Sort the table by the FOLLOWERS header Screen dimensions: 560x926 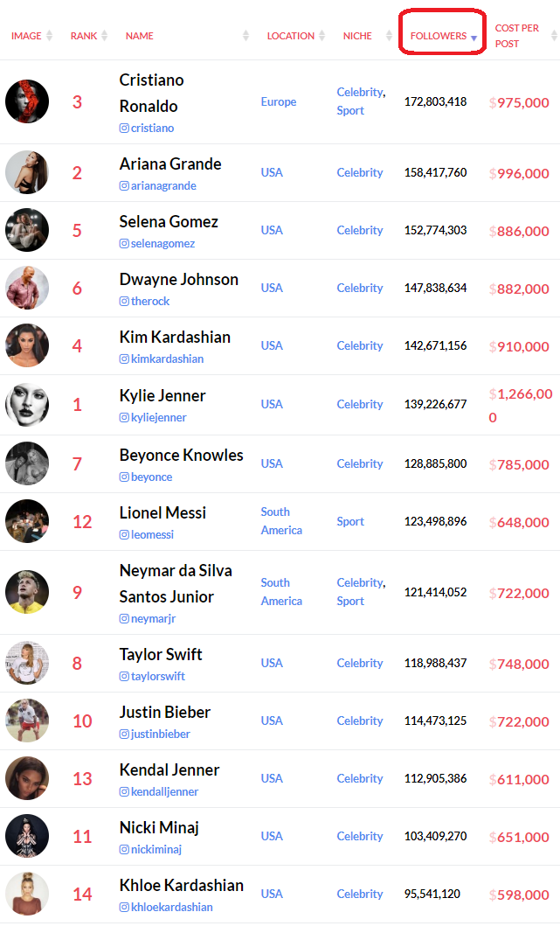click(x=439, y=36)
